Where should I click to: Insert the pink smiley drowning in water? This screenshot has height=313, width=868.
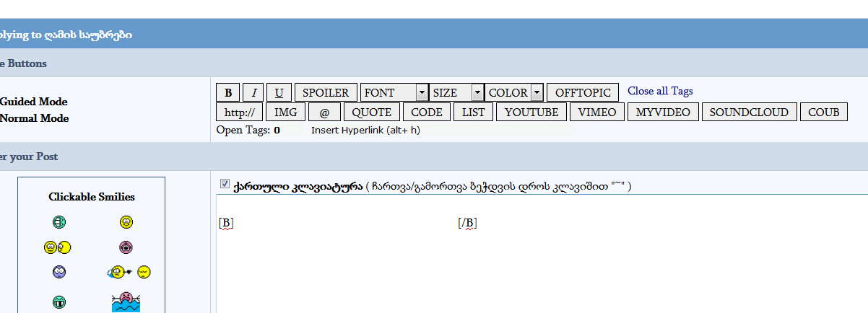tap(126, 301)
